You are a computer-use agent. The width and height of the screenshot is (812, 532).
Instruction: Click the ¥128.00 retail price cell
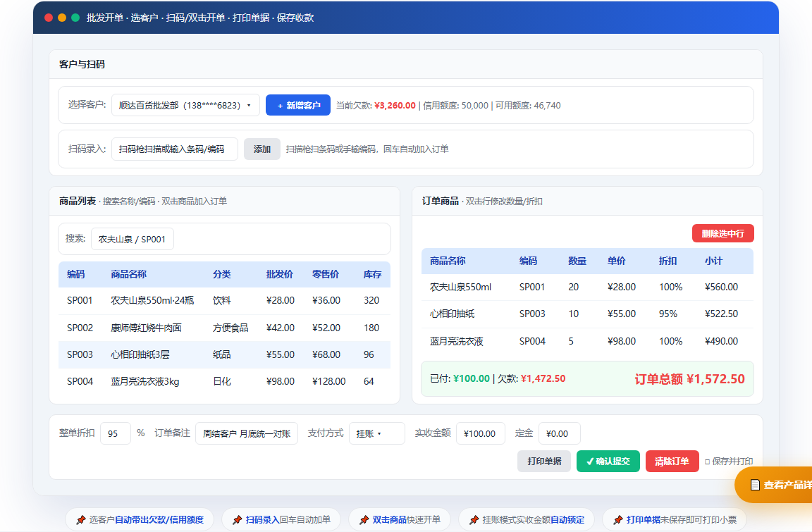click(329, 382)
